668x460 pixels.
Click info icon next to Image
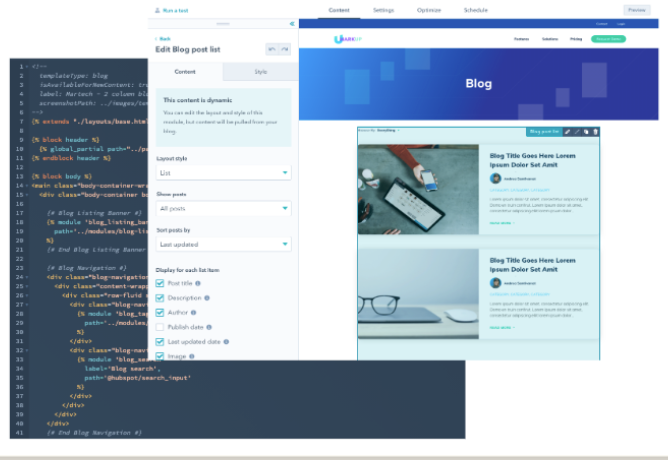(x=192, y=356)
